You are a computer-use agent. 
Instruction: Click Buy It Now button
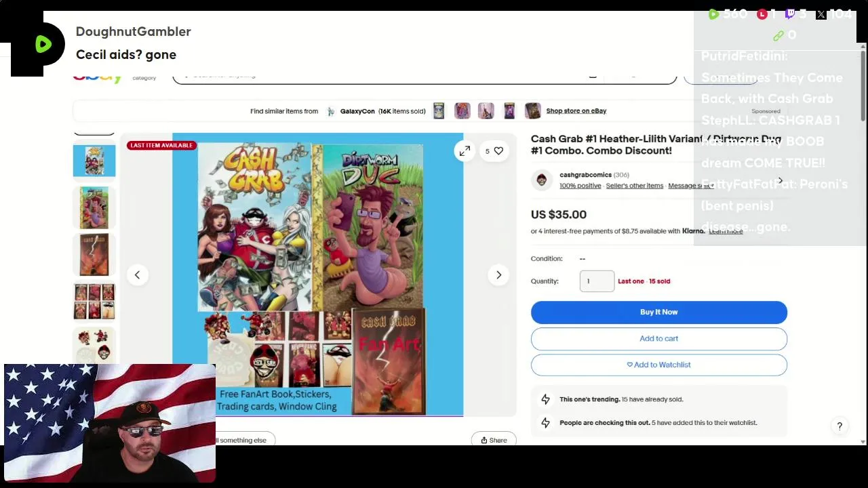point(658,312)
